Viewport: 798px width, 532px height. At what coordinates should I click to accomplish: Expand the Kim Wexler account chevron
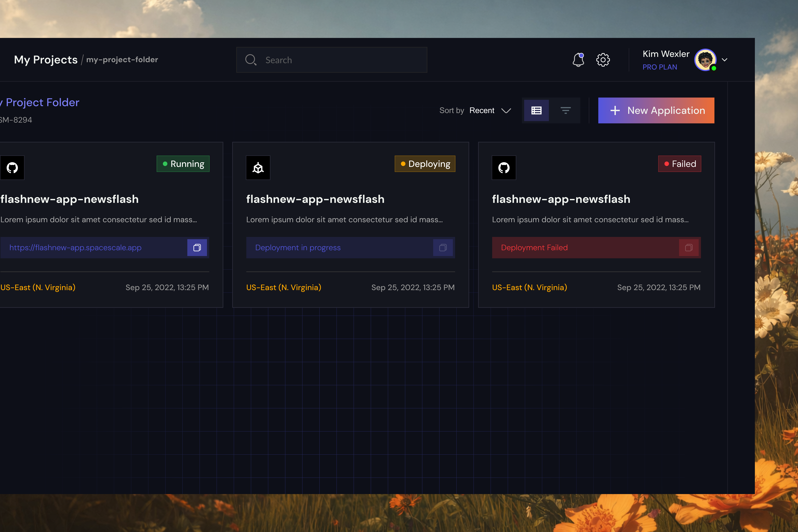[x=724, y=60]
